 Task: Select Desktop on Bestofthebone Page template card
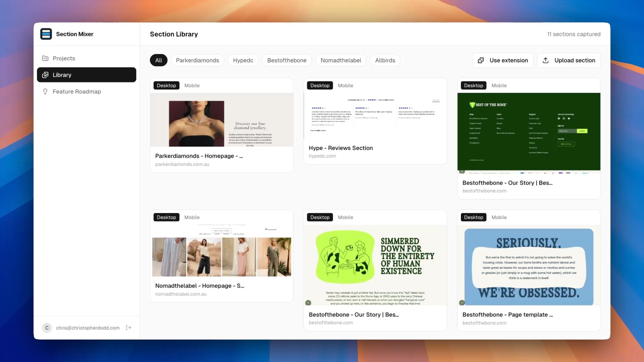[x=474, y=217]
